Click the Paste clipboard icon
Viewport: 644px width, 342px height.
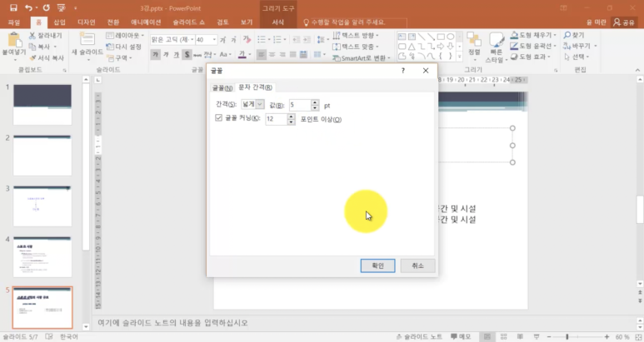pyautogui.click(x=14, y=41)
